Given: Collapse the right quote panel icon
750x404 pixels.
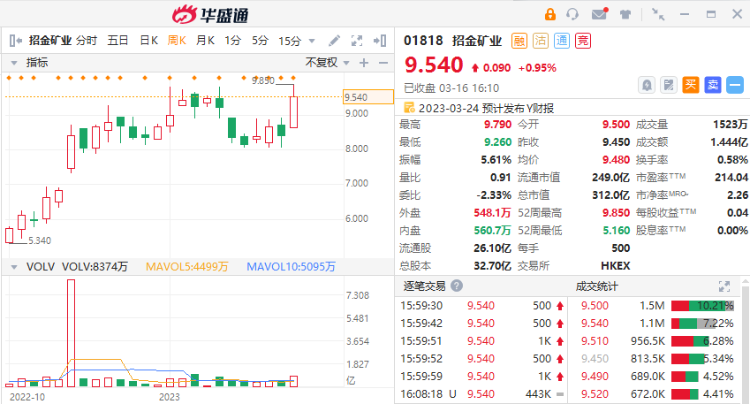Looking at the screenshot, I should (x=380, y=41).
